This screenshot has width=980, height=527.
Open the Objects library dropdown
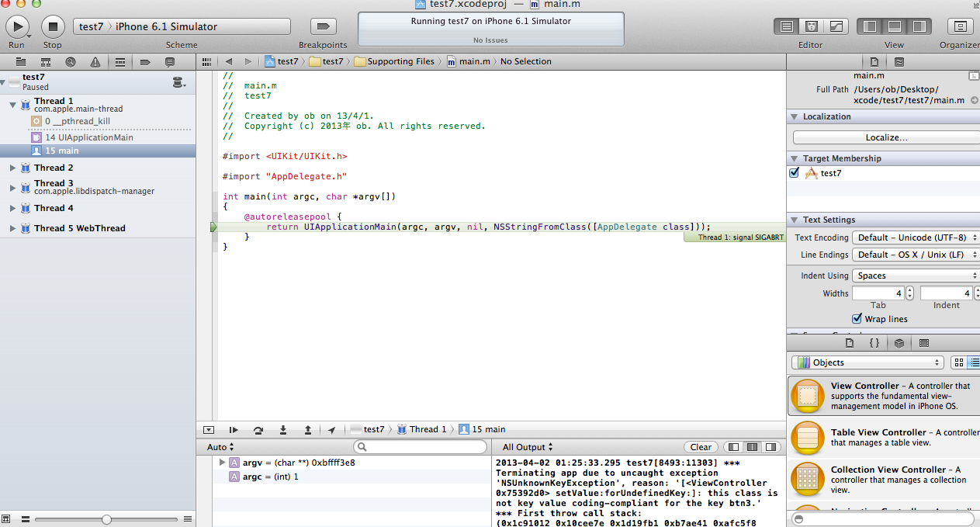click(x=867, y=362)
